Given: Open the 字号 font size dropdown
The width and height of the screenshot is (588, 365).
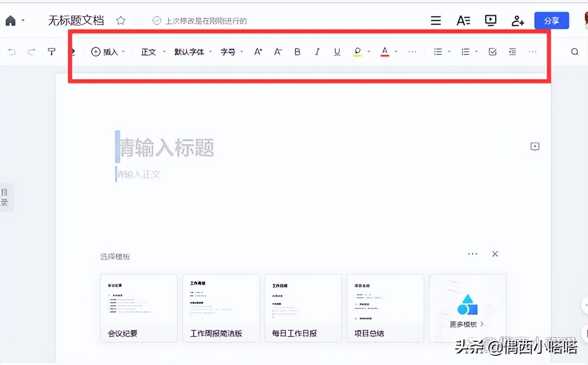Looking at the screenshot, I should tap(228, 51).
